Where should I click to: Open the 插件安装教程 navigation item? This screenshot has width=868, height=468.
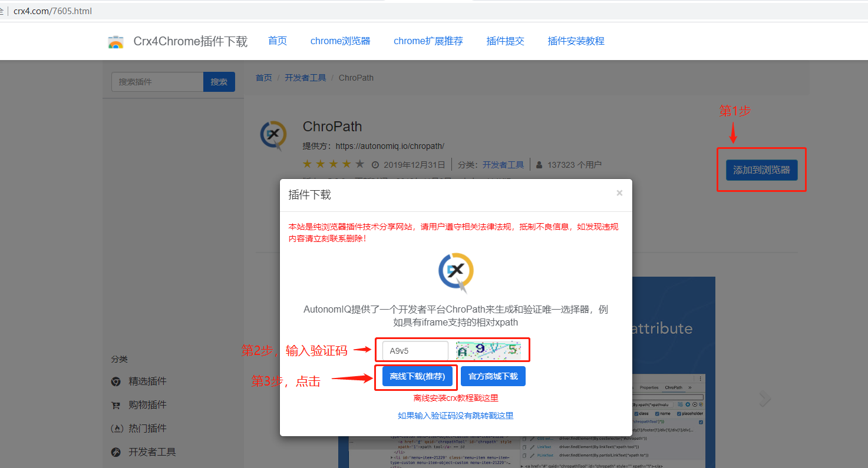[576, 41]
